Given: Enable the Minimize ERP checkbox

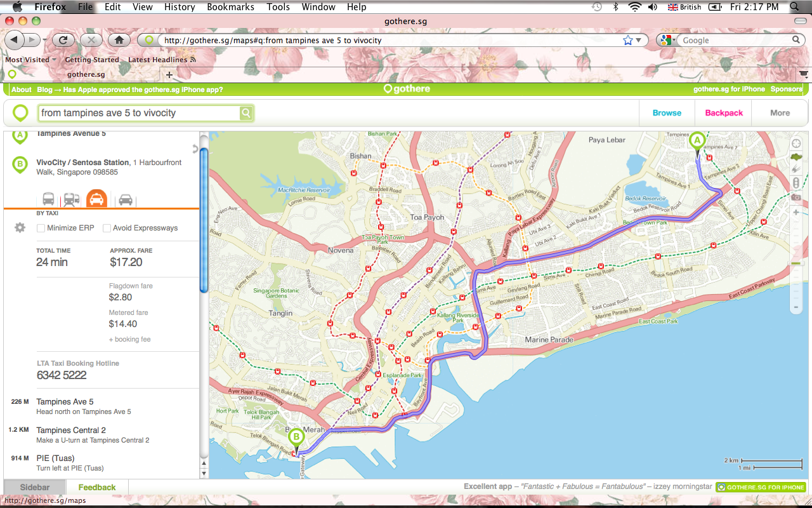Looking at the screenshot, I should (x=41, y=228).
